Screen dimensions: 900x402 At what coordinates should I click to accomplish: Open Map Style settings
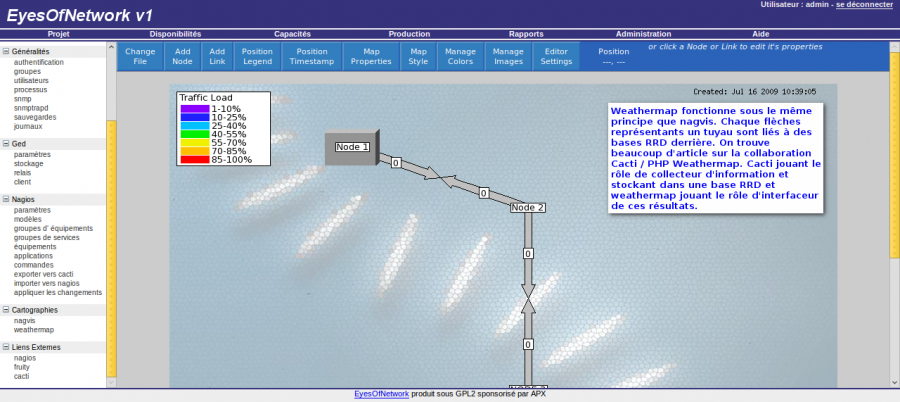(x=418, y=56)
